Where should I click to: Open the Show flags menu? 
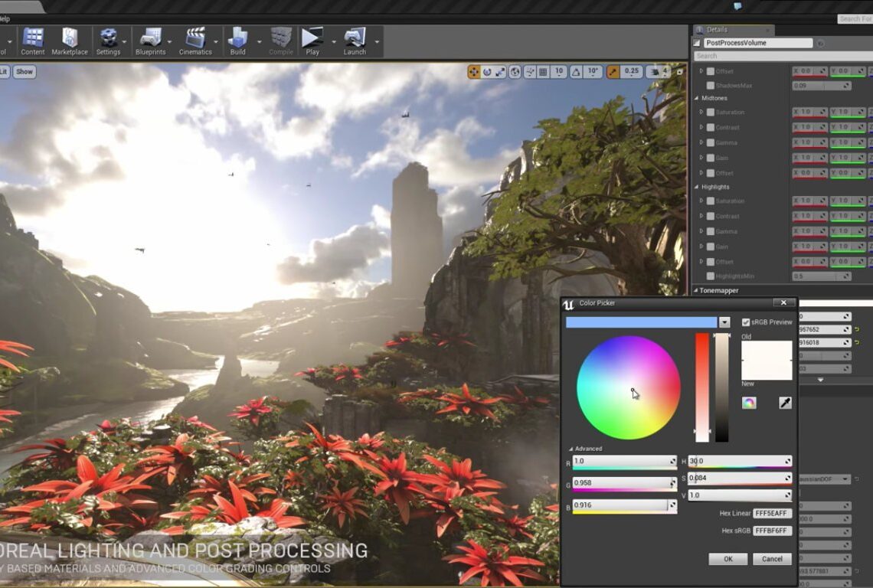24,71
